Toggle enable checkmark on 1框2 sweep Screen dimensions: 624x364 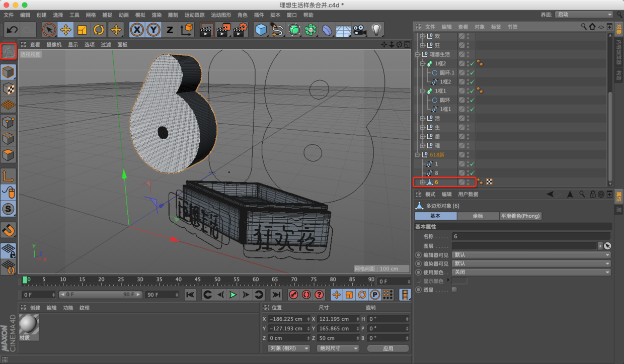472,64
